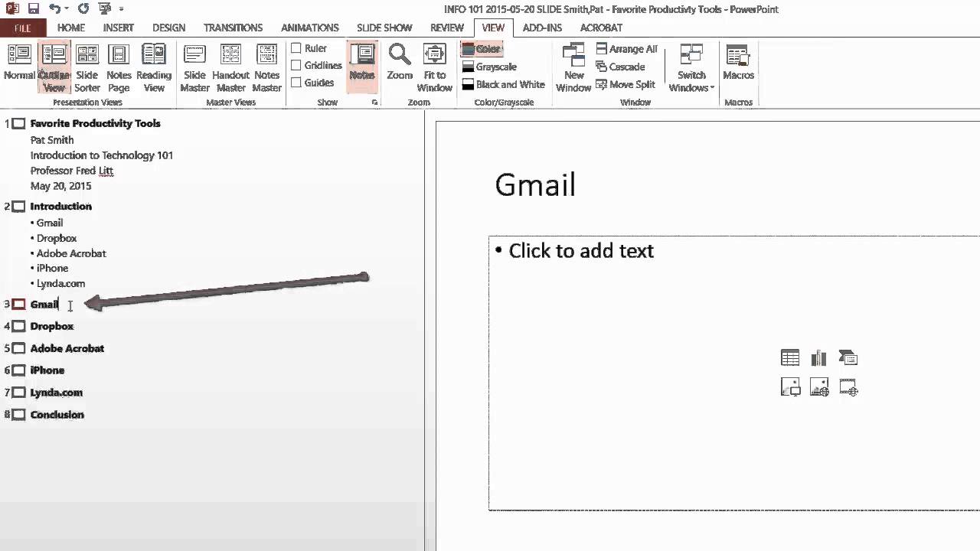The width and height of the screenshot is (980, 551).
Task: Open the FILE tab
Action: [23, 28]
